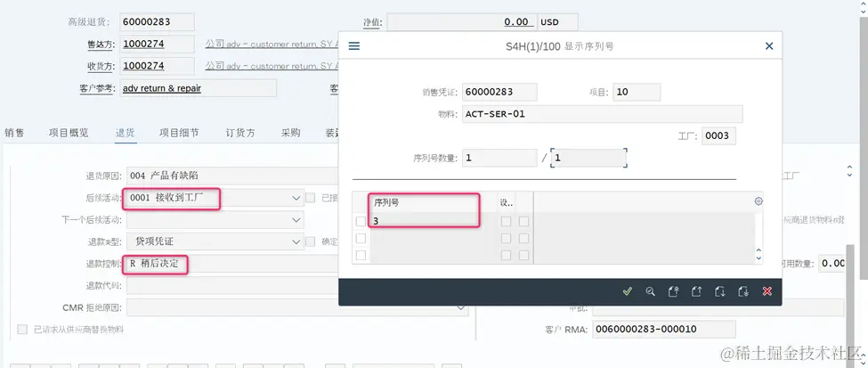The height and width of the screenshot is (368, 868).
Task: Expand the 后续活动 dropdown
Action: tap(295, 198)
